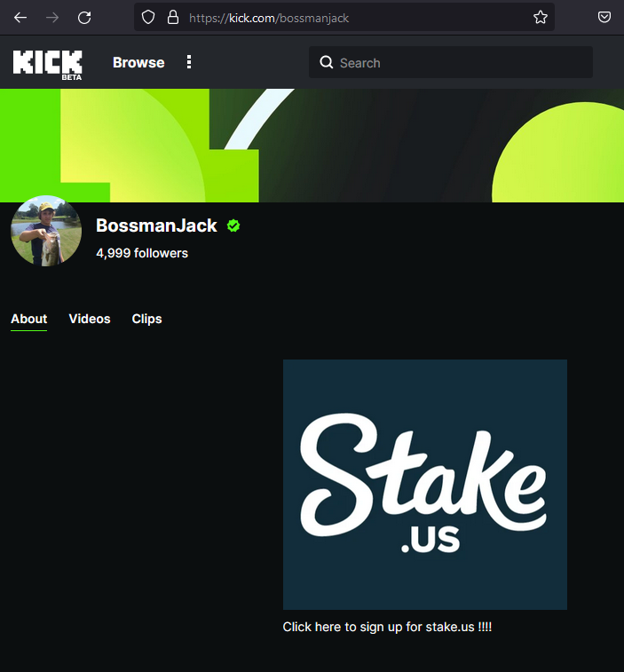624x672 pixels.
Task: Click the Kick Beta logo
Action: 48,65
